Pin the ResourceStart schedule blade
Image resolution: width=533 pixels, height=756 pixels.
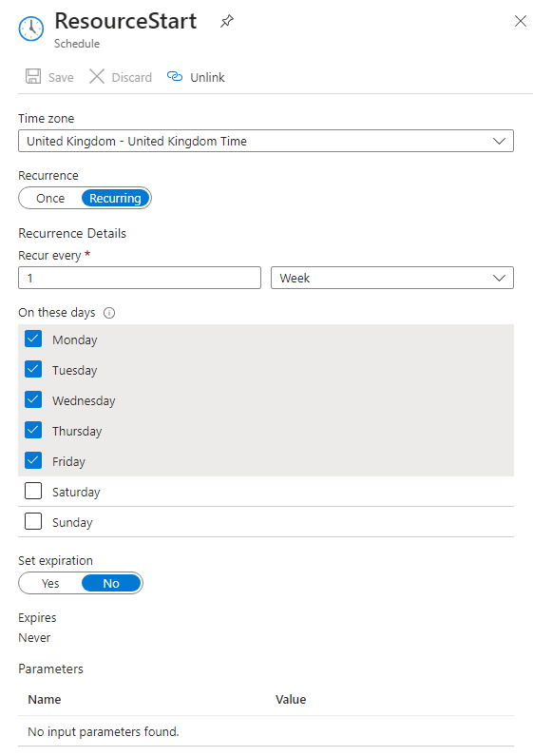(x=226, y=21)
